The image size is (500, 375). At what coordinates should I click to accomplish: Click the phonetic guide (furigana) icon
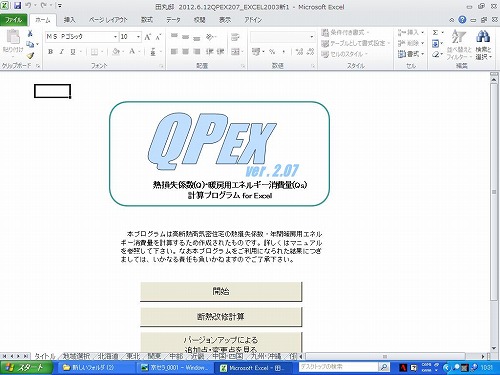[x=153, y=52]
